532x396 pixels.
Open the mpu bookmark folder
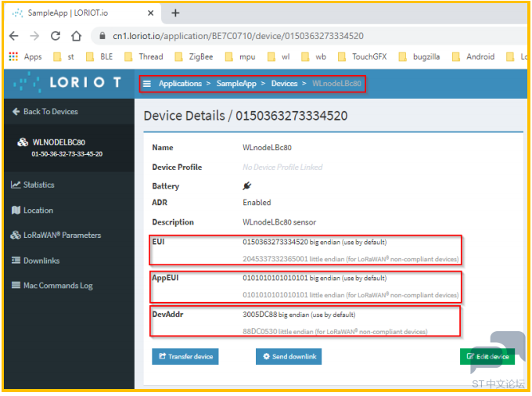click(x=240, y=56)
